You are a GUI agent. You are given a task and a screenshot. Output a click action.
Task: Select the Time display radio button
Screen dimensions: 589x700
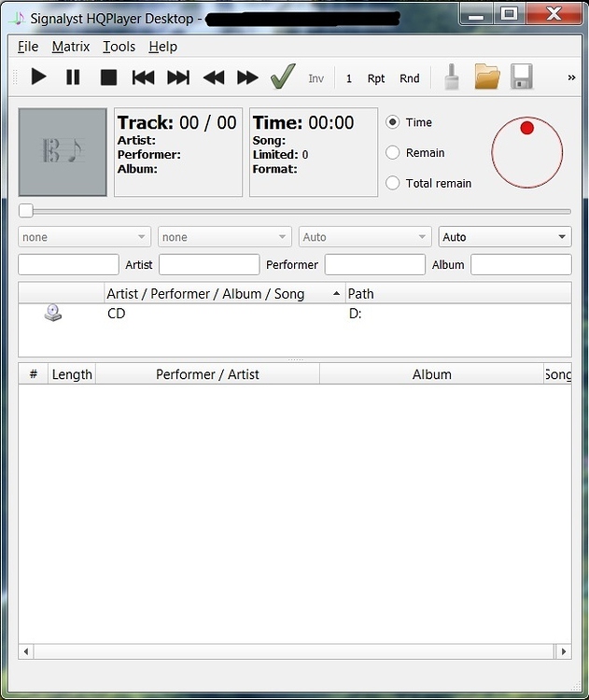(393, 122)
